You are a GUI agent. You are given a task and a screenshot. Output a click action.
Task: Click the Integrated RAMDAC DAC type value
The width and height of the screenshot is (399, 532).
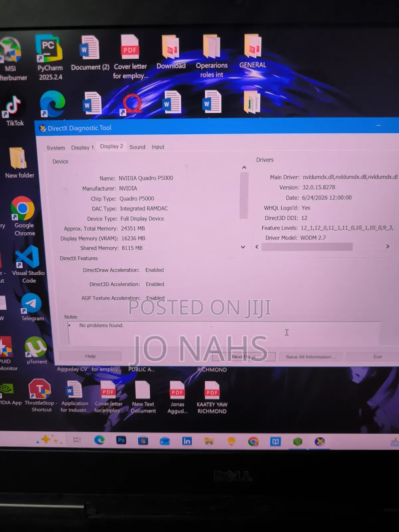pyautogui.click(x=144, y=208)
